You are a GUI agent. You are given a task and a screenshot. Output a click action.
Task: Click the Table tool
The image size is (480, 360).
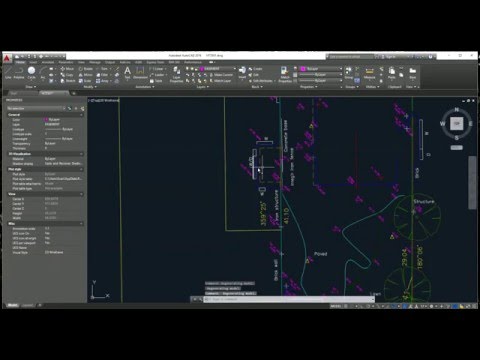pyautogui.click(x=156, y=81)
